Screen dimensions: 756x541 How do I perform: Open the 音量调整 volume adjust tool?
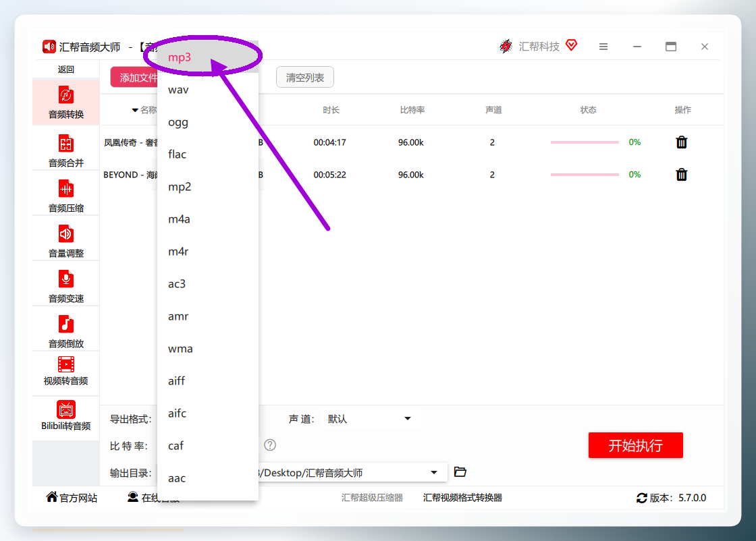[66, 241]
